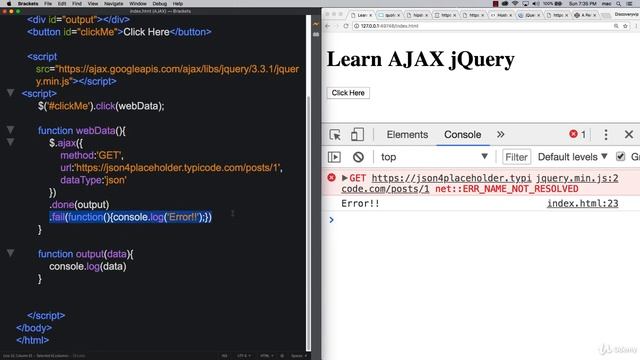Collapse the second script tag fold
Viewport: 640px width, 360px height.
point(11,93)
